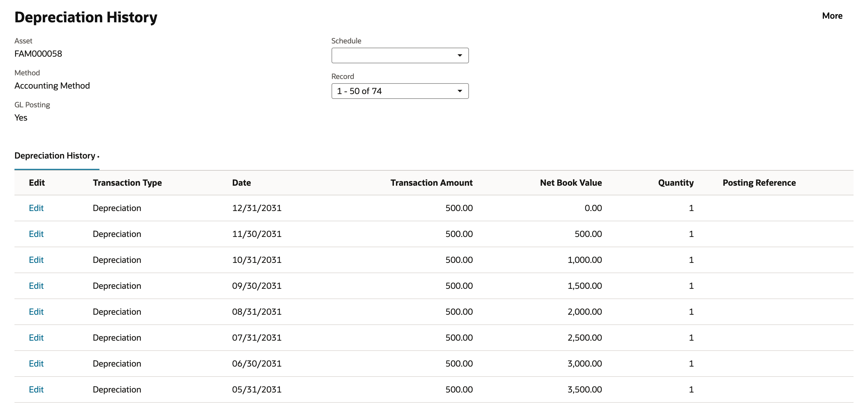Select the Depreciation History page title

coord(86,17)
